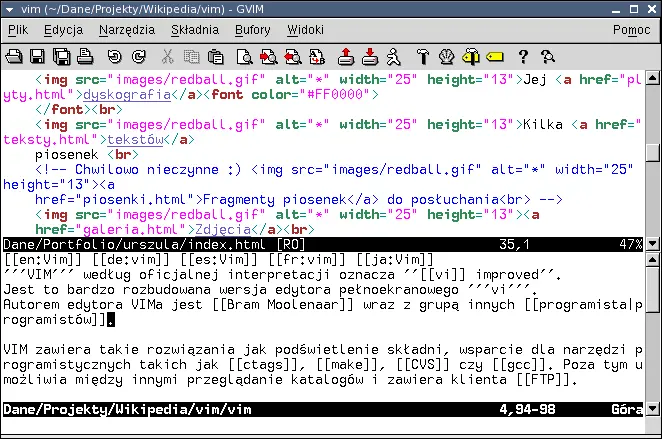Click the underlined word 'tekstów'

point(135,140)
